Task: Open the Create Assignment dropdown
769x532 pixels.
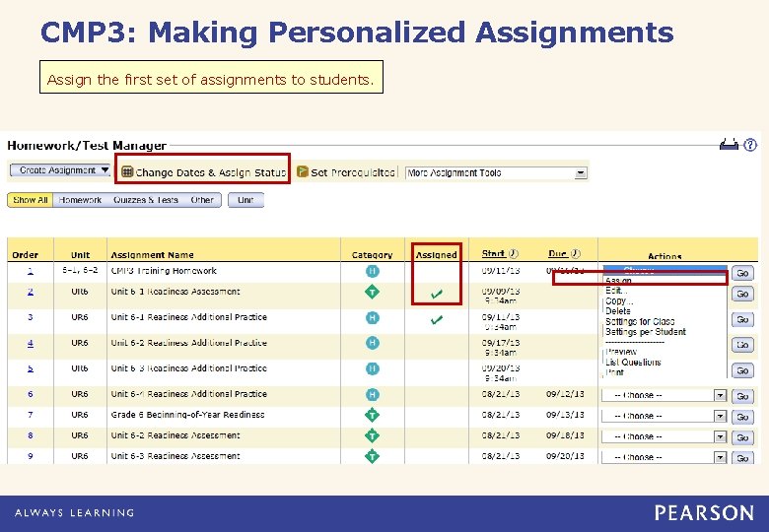Action: tap(60, 170)
